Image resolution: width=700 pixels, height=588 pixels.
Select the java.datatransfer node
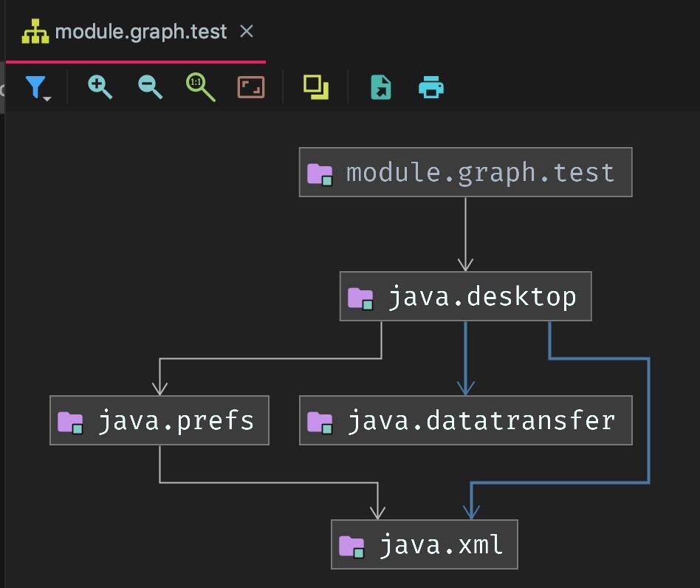(465, 420)
